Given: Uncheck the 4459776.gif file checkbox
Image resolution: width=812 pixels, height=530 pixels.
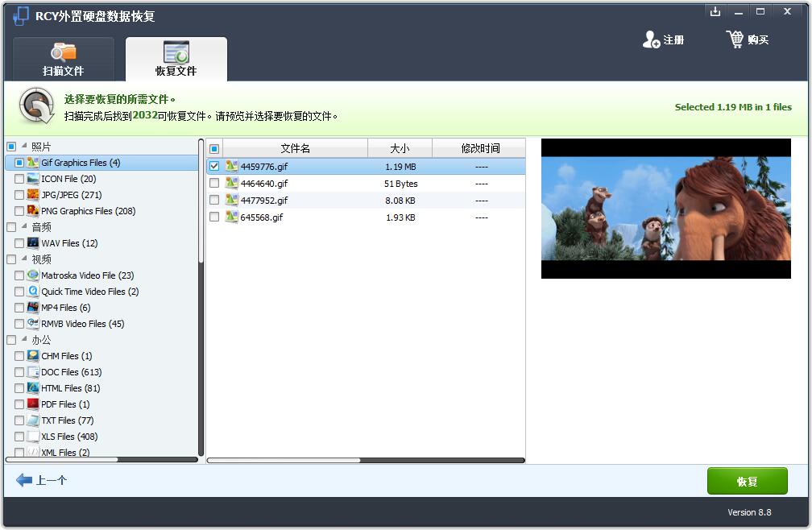Looking at the screenshot, I should [214, 167].
